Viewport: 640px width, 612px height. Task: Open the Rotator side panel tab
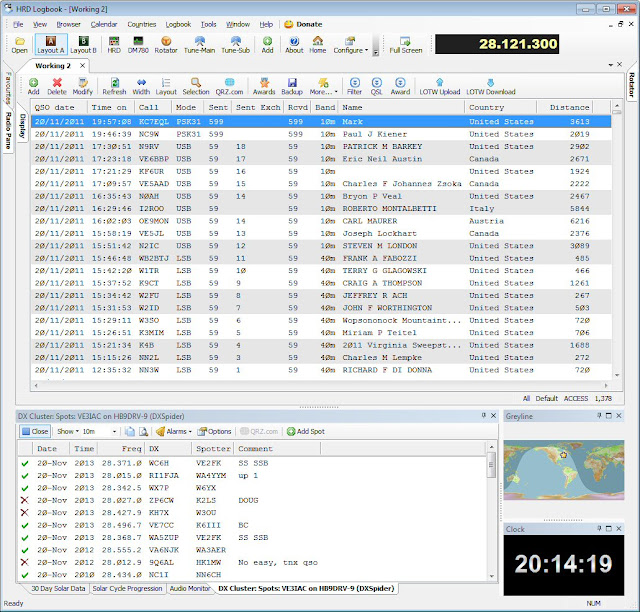[631, 85]
